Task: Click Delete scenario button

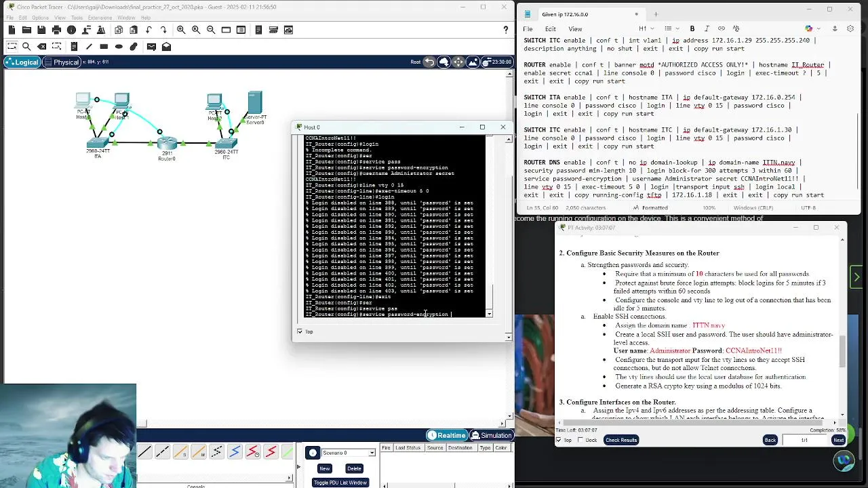Action: 354,468
